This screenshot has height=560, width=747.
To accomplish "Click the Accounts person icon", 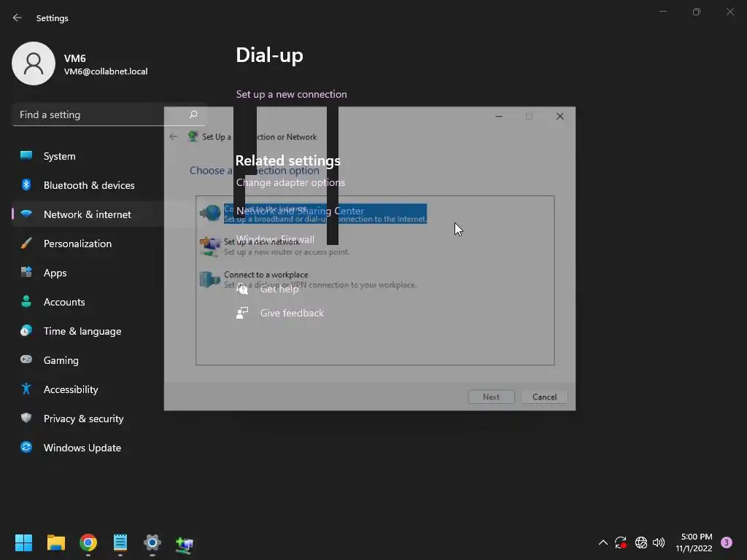I will point(26,301).
